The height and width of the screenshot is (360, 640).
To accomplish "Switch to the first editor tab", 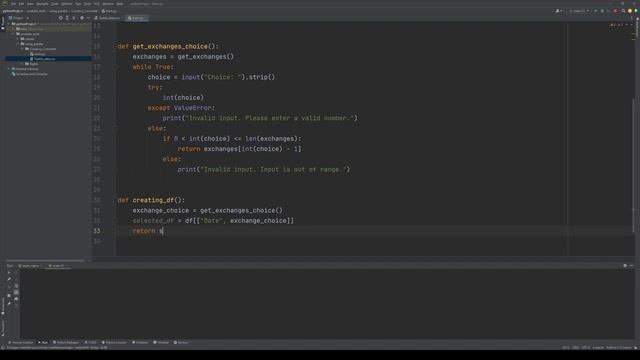I will 108,18.
